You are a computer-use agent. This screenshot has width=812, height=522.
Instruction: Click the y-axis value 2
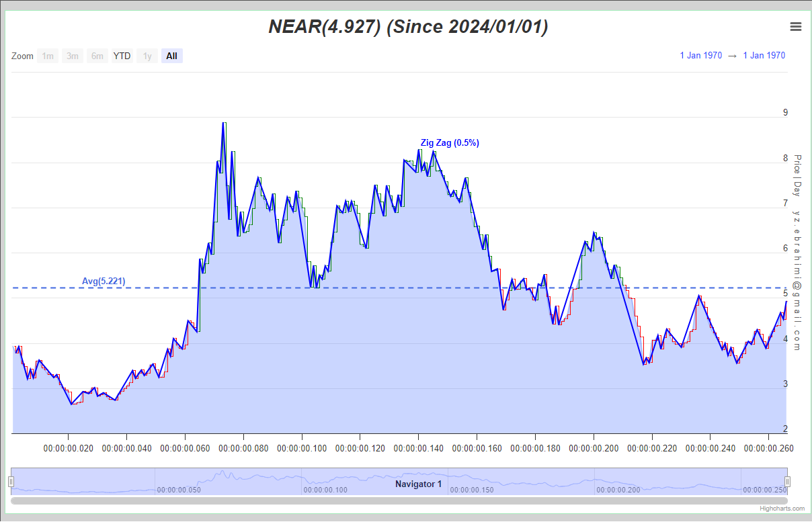785,429
